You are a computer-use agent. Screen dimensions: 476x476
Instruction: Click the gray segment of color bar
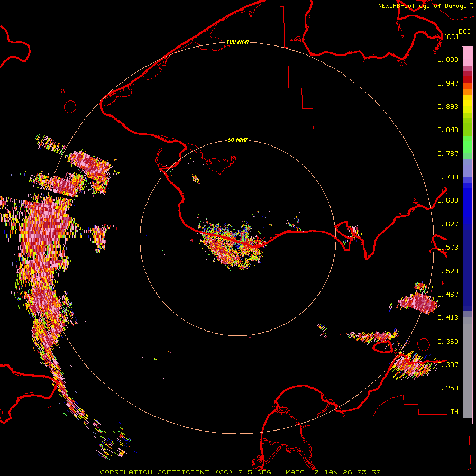pos(467,368)
